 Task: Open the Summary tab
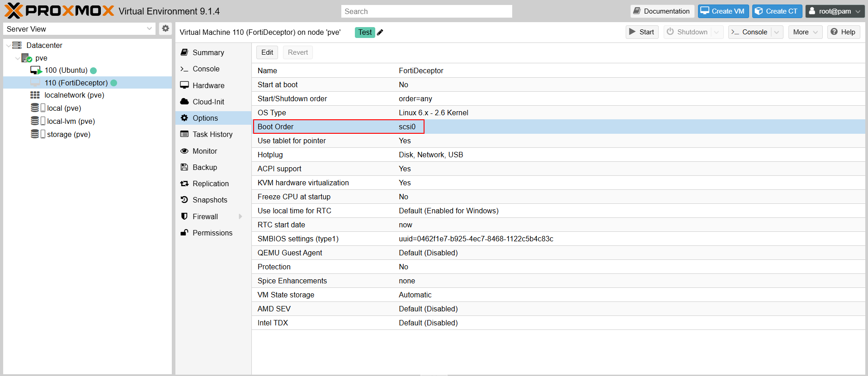pos(208,52)
